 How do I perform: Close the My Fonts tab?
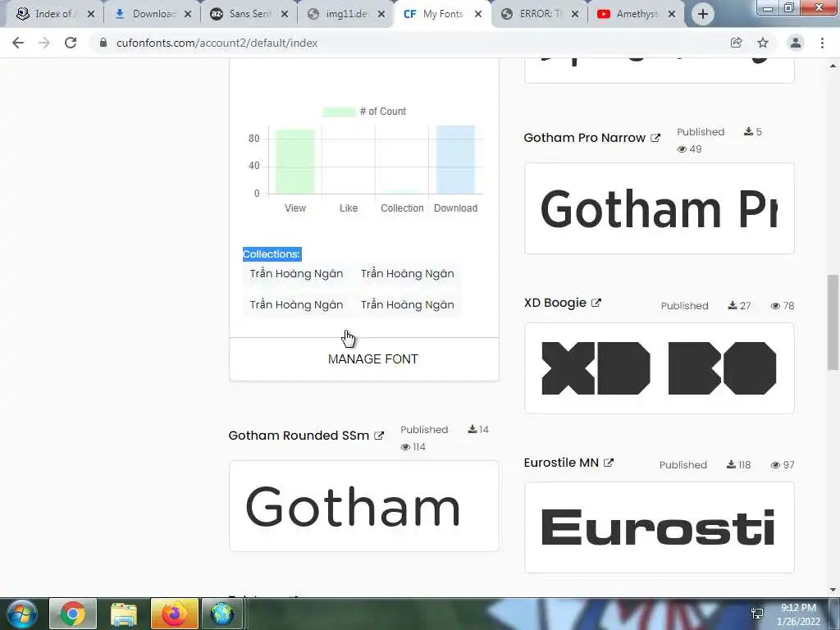click(x=478, y=15)
